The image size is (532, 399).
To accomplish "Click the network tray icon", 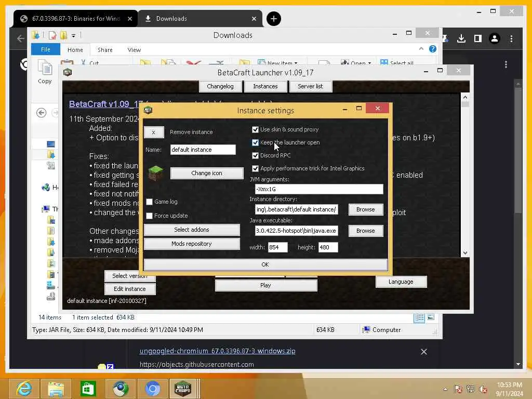I will point(471,389).
